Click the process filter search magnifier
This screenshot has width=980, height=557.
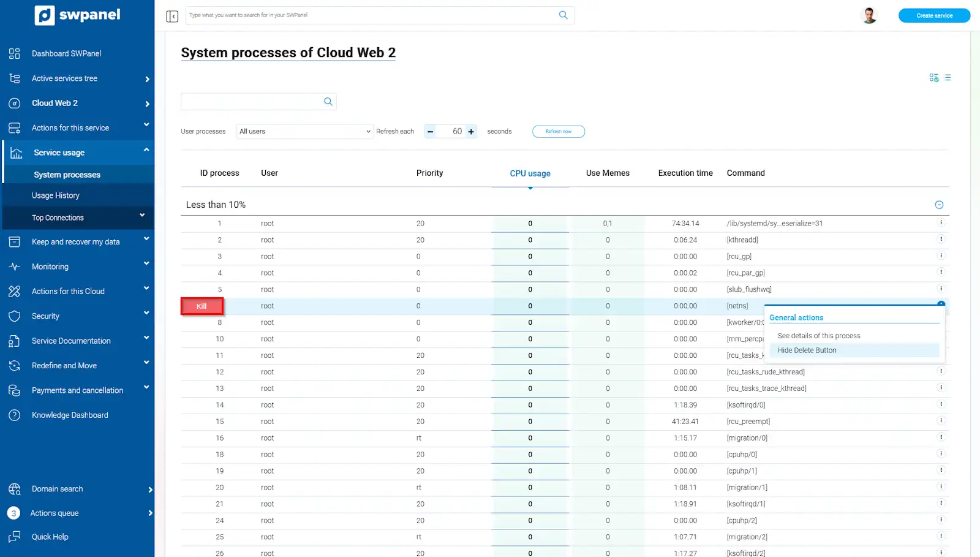click(x=328, y=102)
